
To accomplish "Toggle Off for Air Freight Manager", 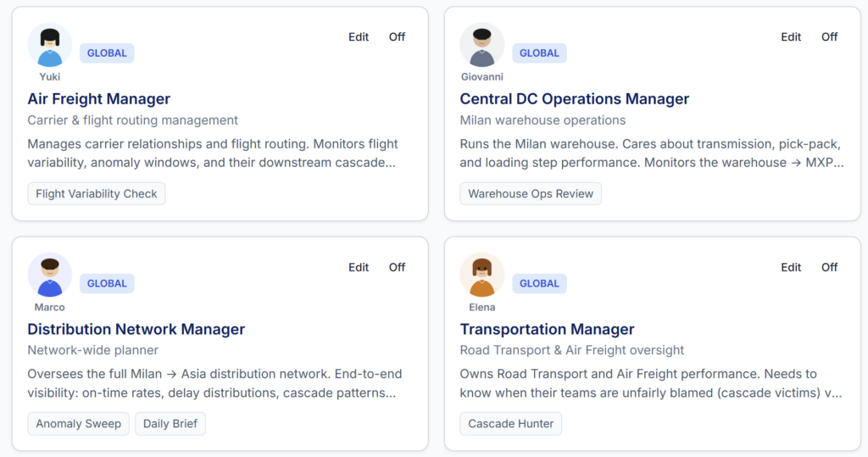I will tap(397, 37).
